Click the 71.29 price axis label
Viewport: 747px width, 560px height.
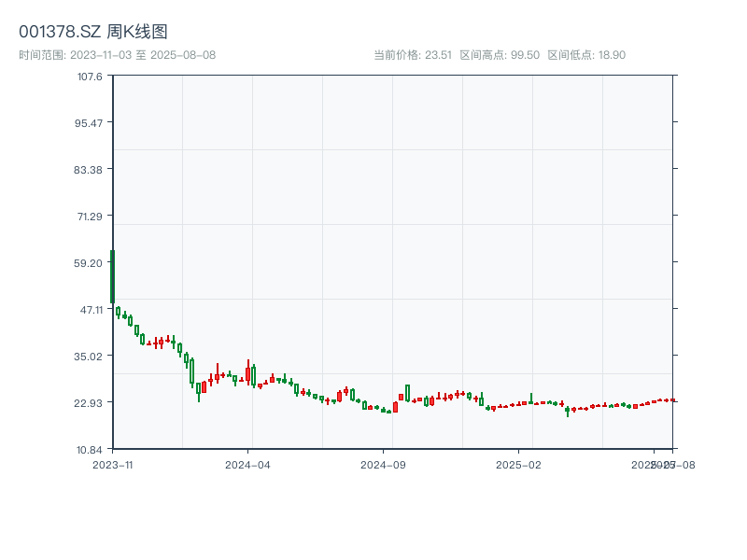(x=91, y=217)
